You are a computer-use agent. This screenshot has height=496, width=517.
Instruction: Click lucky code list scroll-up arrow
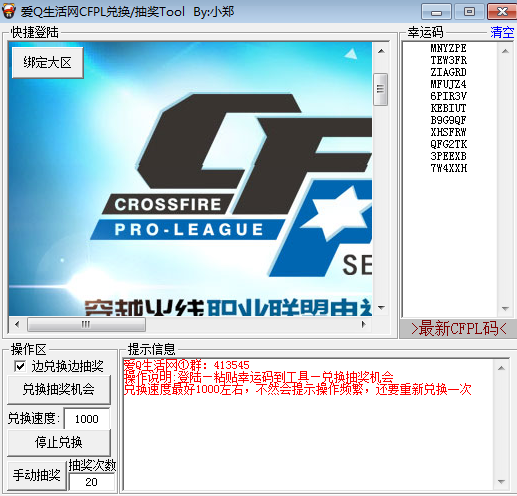coord(505,51)
